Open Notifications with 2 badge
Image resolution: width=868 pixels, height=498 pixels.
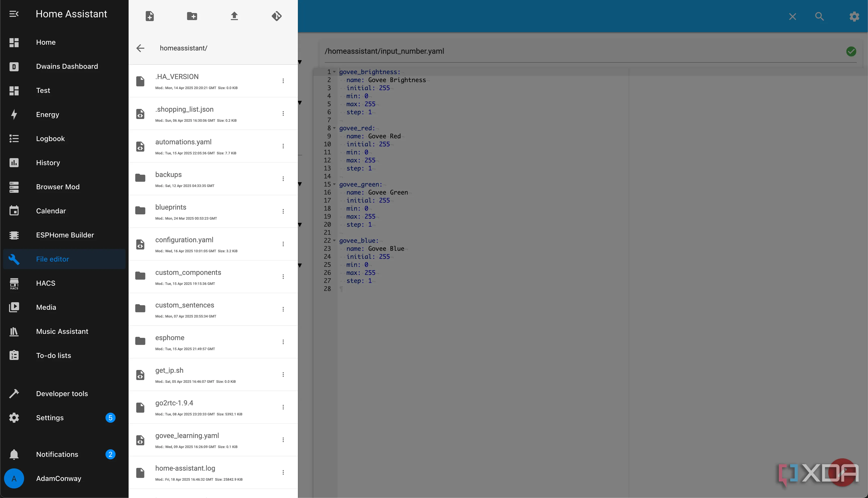coord(64,455)
